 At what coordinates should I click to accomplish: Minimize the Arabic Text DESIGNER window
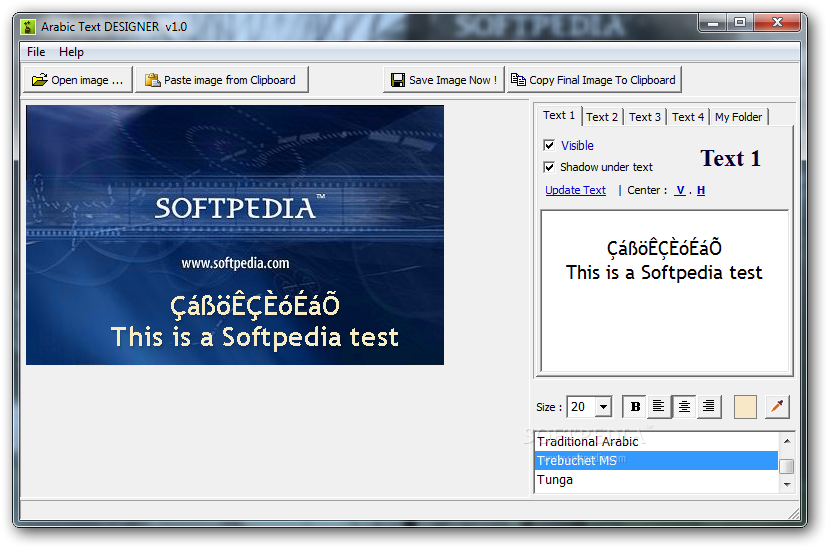pyautogui.click(x=713, y=23)
